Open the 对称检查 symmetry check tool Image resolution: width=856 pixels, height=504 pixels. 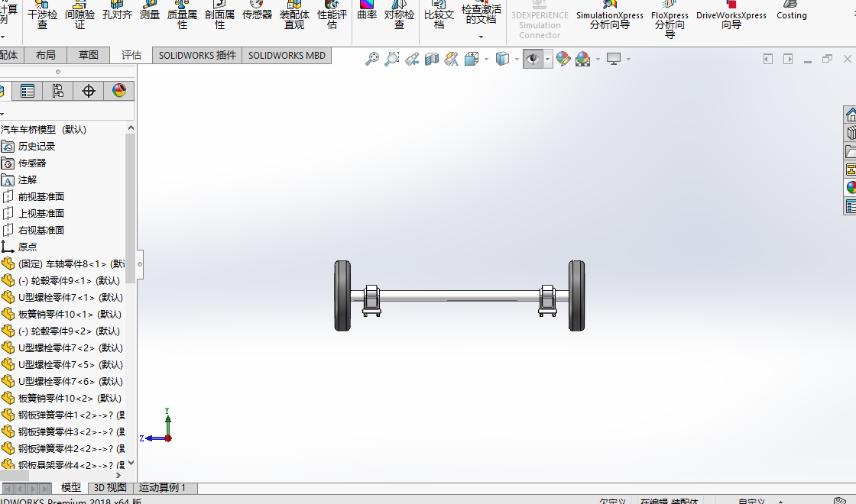click(x=399, y=15)
